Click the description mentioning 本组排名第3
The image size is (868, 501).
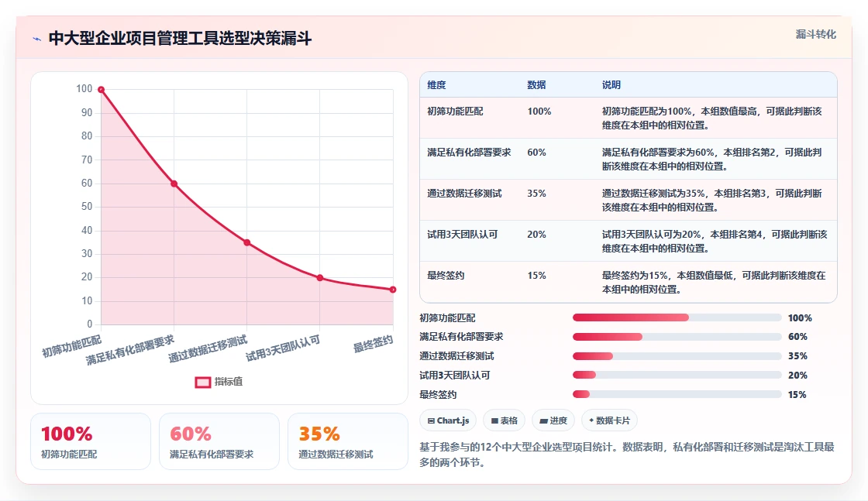712,201
